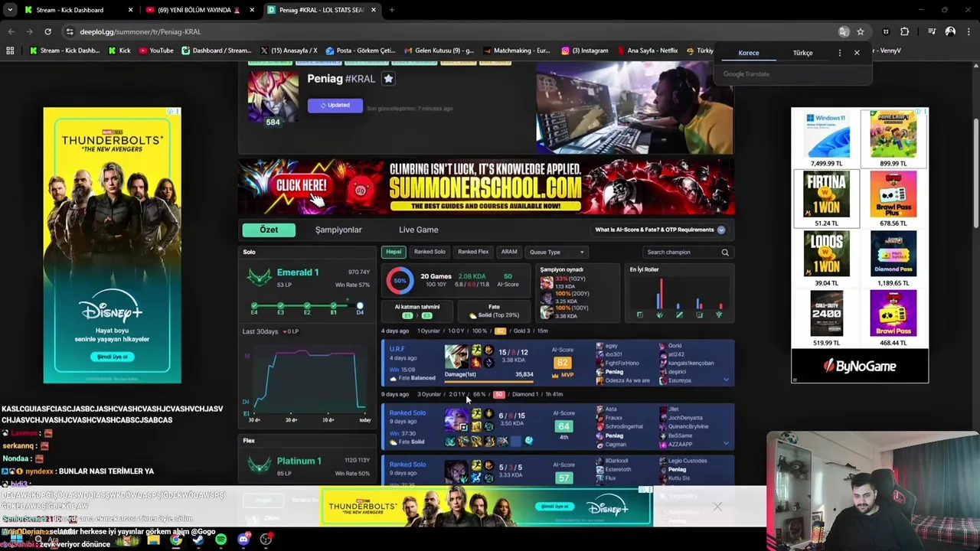Open the Queue Type dropdown

tap(557, 252)
